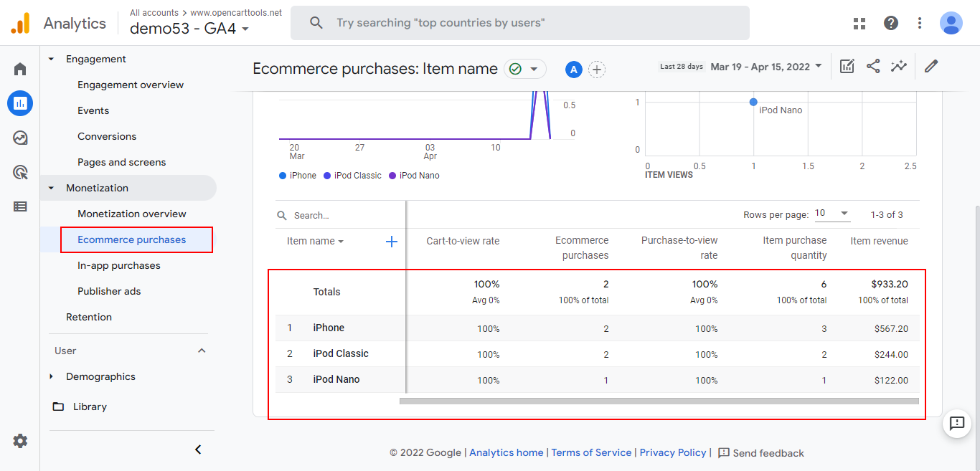
Task: Click the Google Analytics logo
Action: tap(20, 23)
